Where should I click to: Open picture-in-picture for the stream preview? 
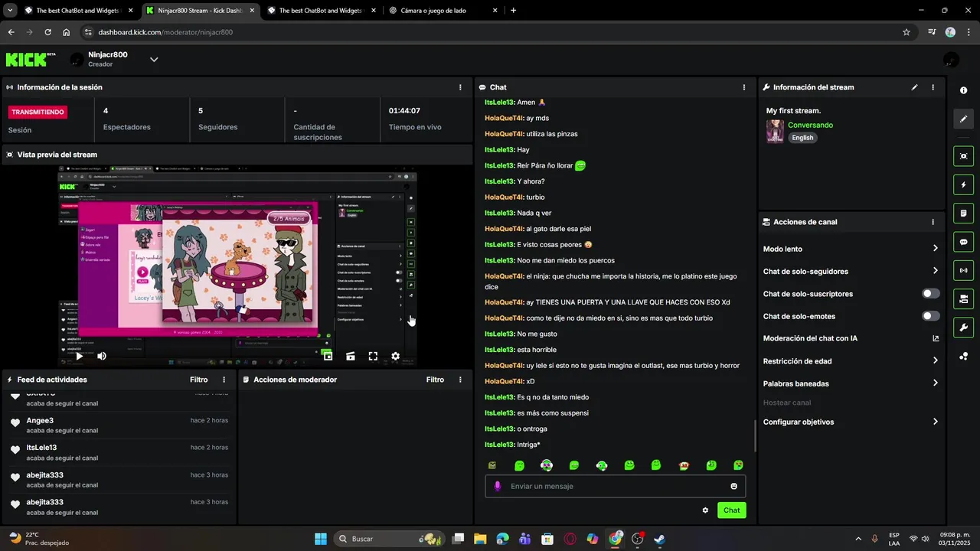[x=327, y=356]
